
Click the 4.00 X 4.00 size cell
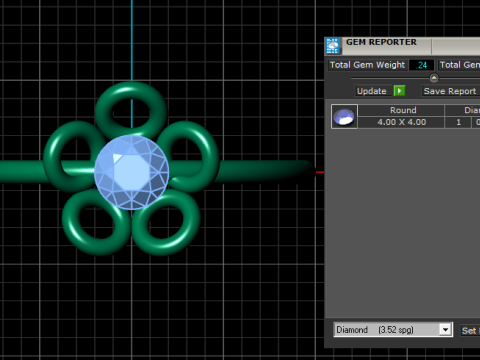pyautogui.click(x=402, y=122)
